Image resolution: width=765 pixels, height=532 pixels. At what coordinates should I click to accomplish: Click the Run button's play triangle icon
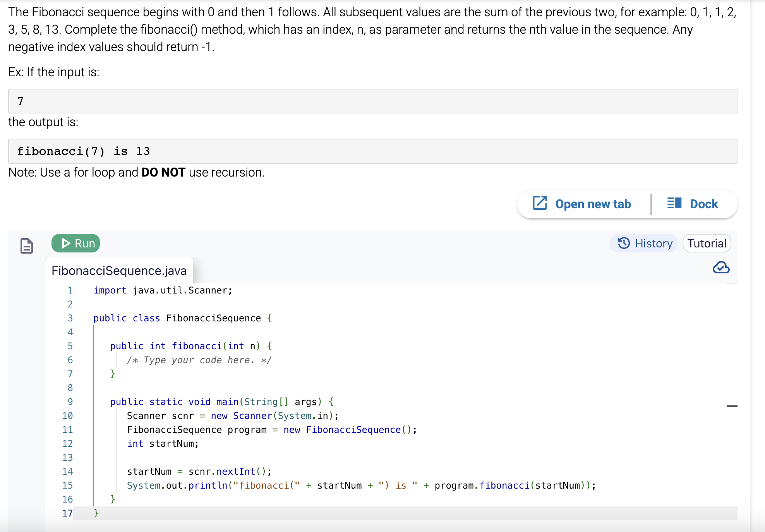point(66,243)
